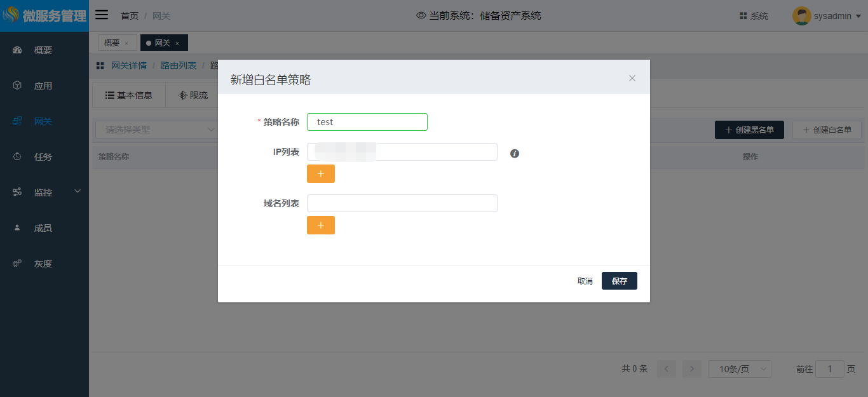Click the orange plus button under IP列表
Viewport: 868px width, 397px height.
click(x=321, y=173)
